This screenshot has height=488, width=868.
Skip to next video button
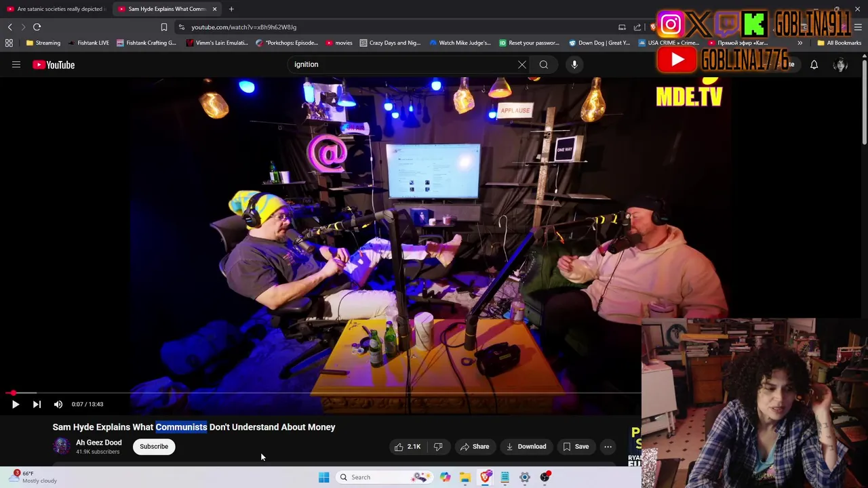[37, 404]
